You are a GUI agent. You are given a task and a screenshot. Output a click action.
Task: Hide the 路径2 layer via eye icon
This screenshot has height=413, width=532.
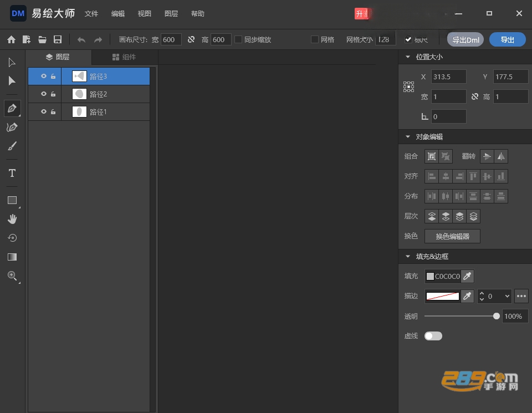click(x=44, y=94)
